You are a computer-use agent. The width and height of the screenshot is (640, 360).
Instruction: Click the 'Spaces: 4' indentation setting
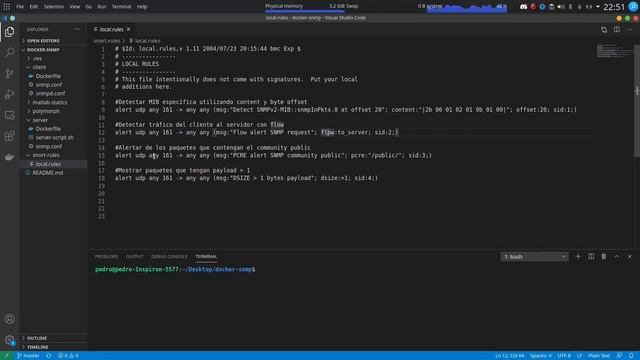pyautogui.click(x=541, y=356)
